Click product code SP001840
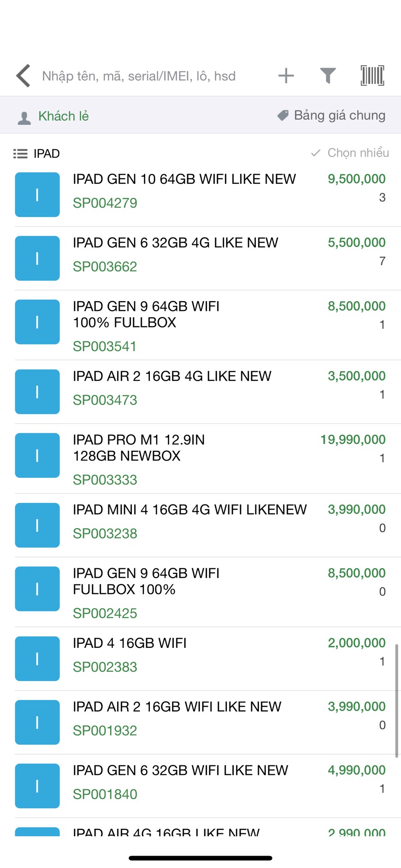 click(x=105, y=794)
